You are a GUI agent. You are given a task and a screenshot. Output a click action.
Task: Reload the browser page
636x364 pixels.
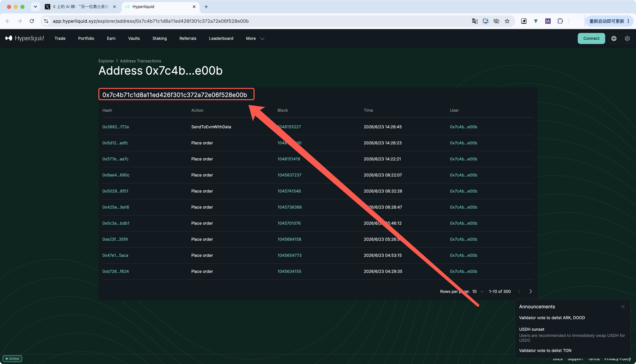pyautogui.click(x=32, y=21)
